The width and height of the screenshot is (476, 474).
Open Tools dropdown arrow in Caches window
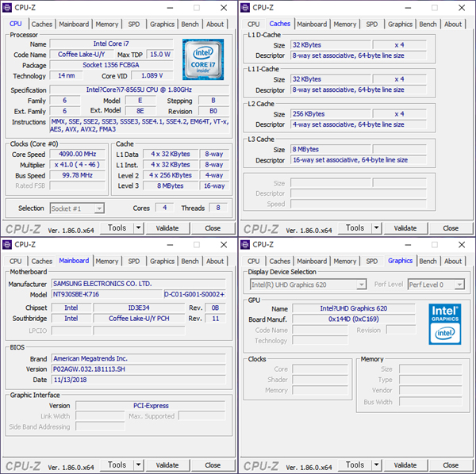click(x=376, y=227)
